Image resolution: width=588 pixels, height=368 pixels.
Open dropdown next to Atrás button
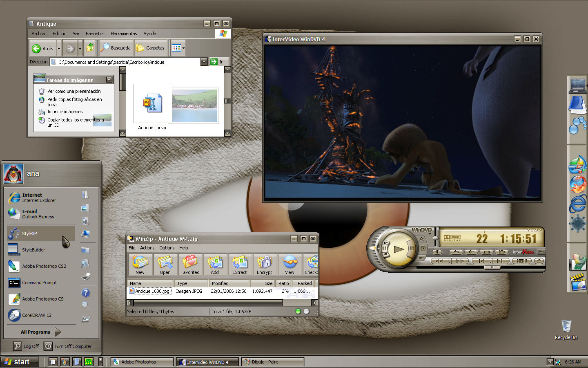(x=59, y=49)
